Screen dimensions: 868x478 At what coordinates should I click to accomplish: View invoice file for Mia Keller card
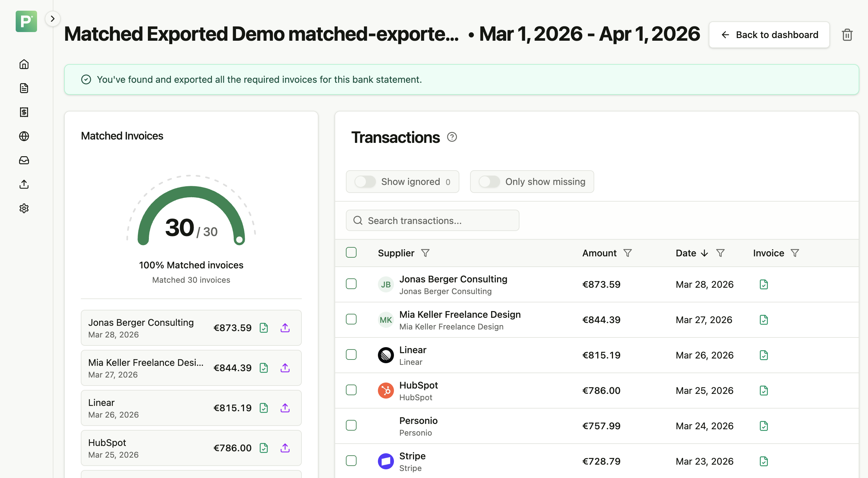(x=264, y=368)
